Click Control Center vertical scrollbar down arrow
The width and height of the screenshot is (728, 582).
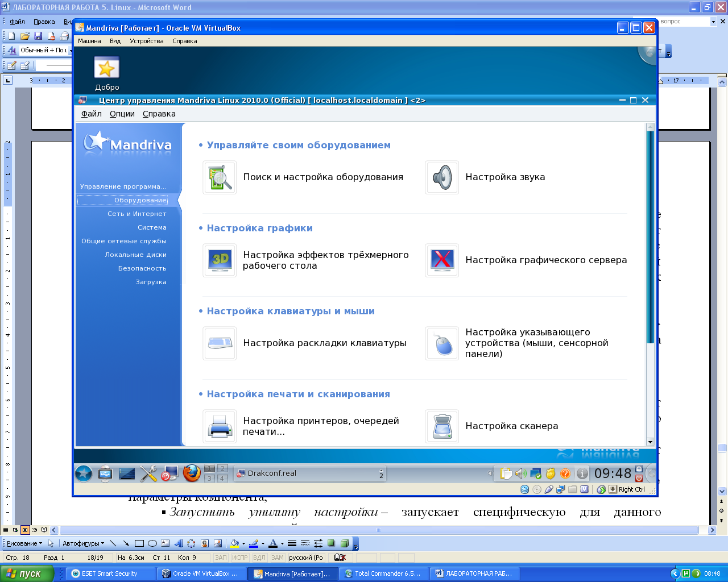coord(650,442)
